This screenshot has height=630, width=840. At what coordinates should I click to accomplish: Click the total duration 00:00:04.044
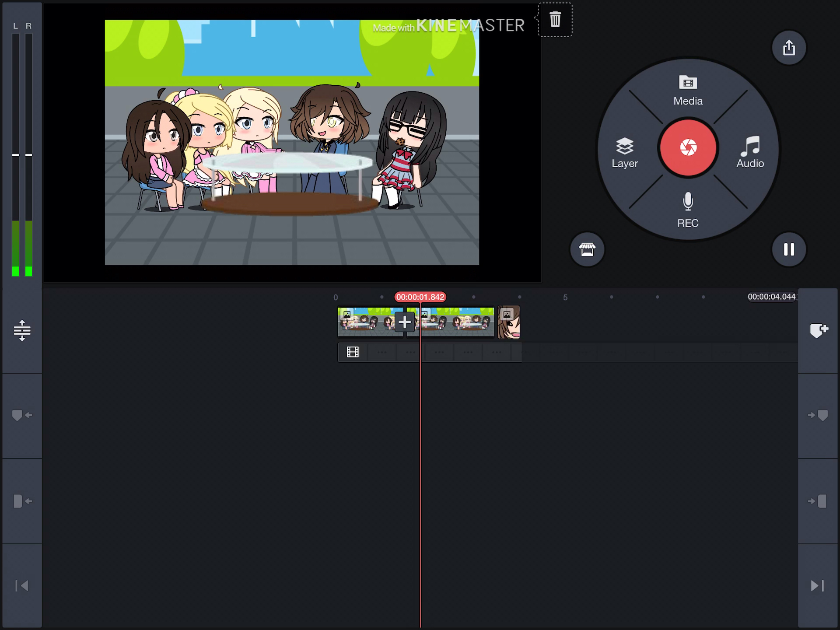(772, 297)
